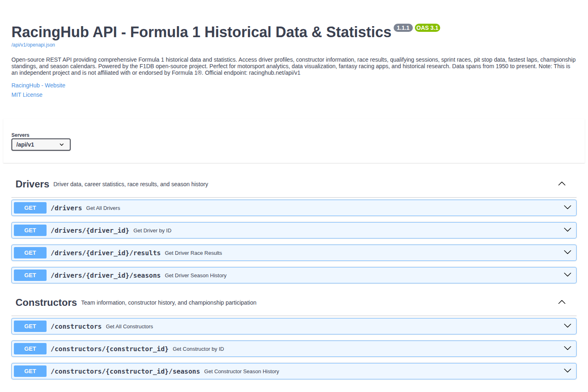Image resolution: width=588 pixels, height=392 pixels.
Task: Click the Get Constructor by ID summary
Action: click(198, 349)
